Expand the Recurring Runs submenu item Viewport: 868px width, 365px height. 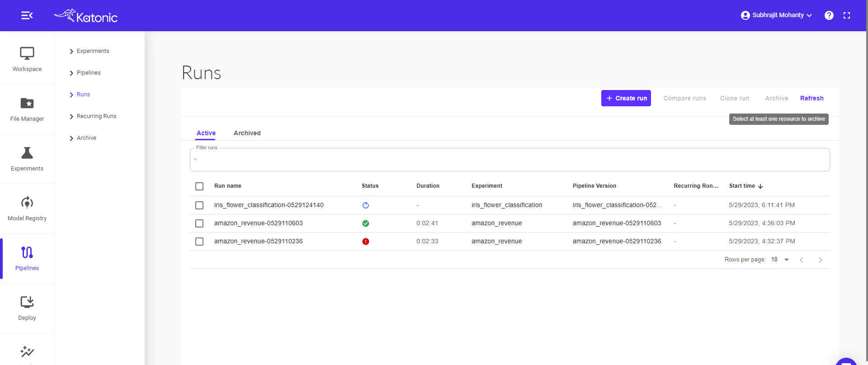coord(93,116)
